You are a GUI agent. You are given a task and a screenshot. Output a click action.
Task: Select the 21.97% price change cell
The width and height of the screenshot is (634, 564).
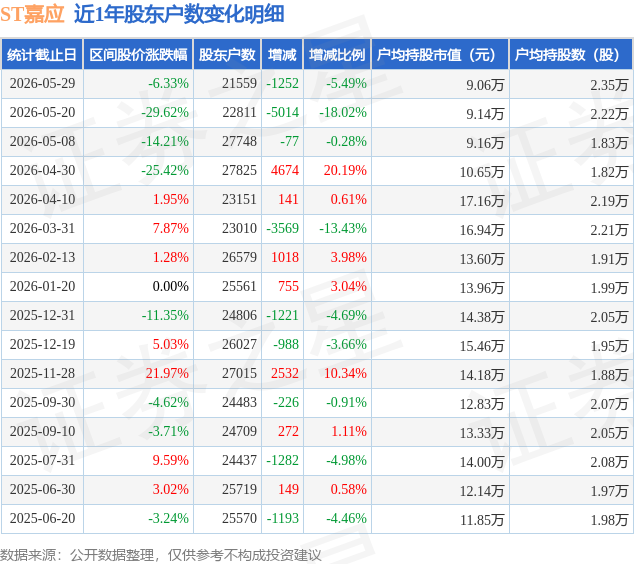click(167, 373)
